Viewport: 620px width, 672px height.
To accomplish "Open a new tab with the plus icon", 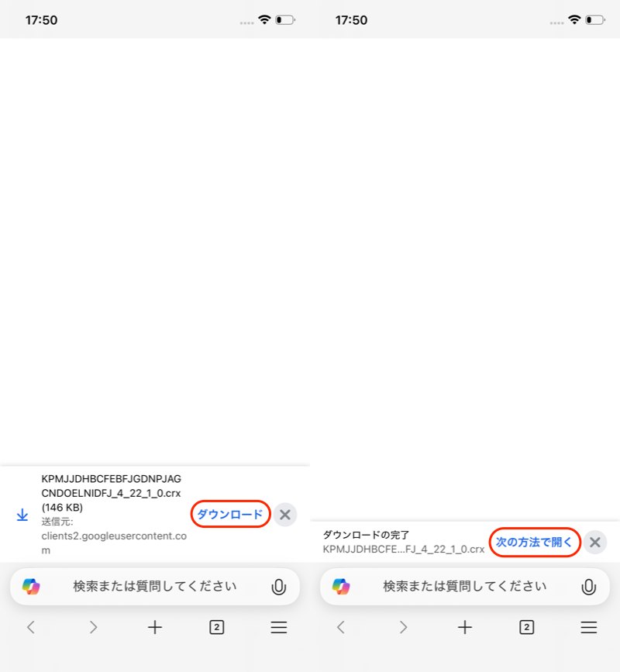I will pyautogui.click(x=155, y=627).
